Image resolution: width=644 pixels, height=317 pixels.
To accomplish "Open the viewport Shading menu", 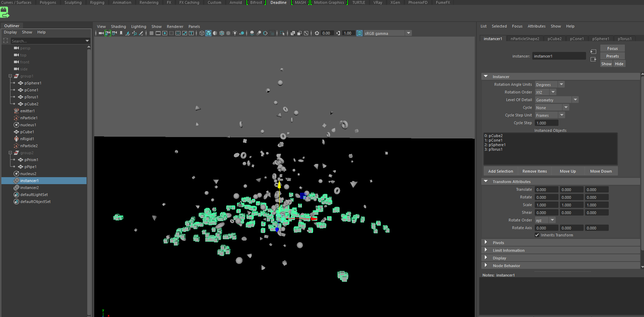I will coord(118,27).
